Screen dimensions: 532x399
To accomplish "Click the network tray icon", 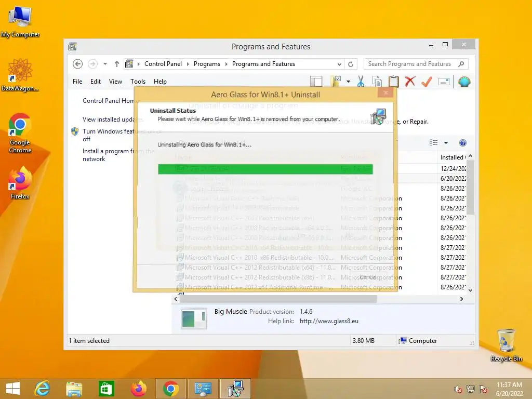I will (471, 389).
